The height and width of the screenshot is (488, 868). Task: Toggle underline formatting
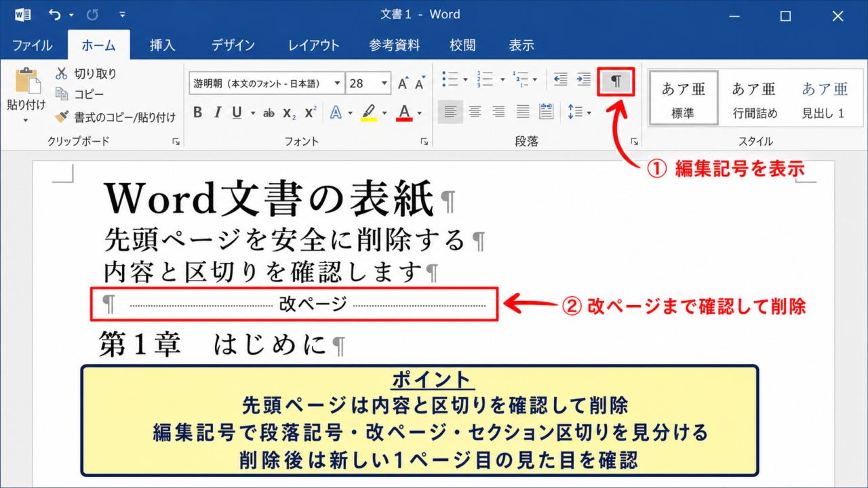point(237,113)
